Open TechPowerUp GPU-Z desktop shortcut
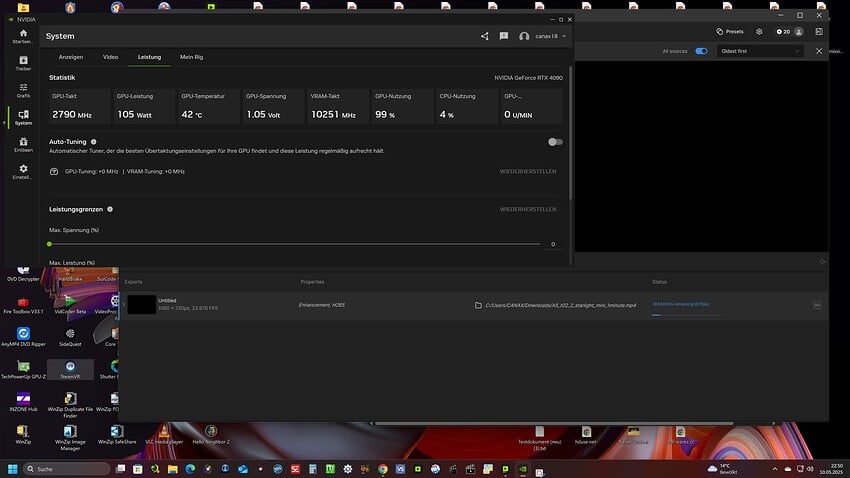The image size is (850, 478). point(23,369)
